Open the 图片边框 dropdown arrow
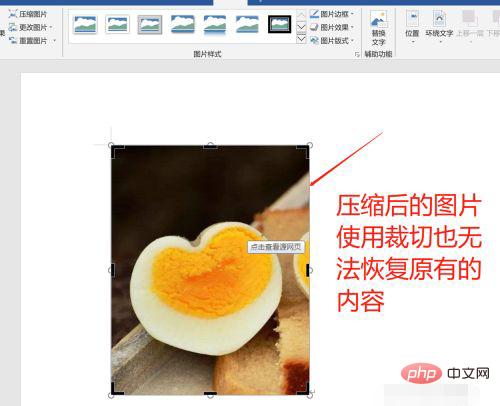 352,14
